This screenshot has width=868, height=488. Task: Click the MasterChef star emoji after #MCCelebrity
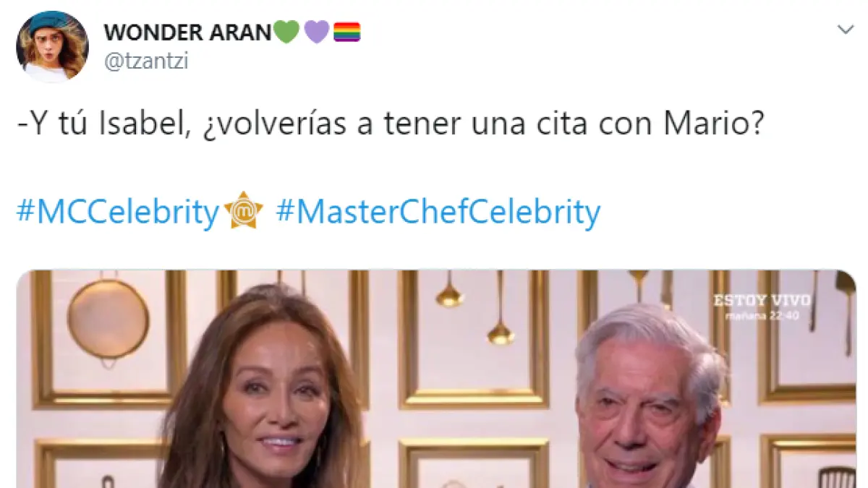(244, 212)
